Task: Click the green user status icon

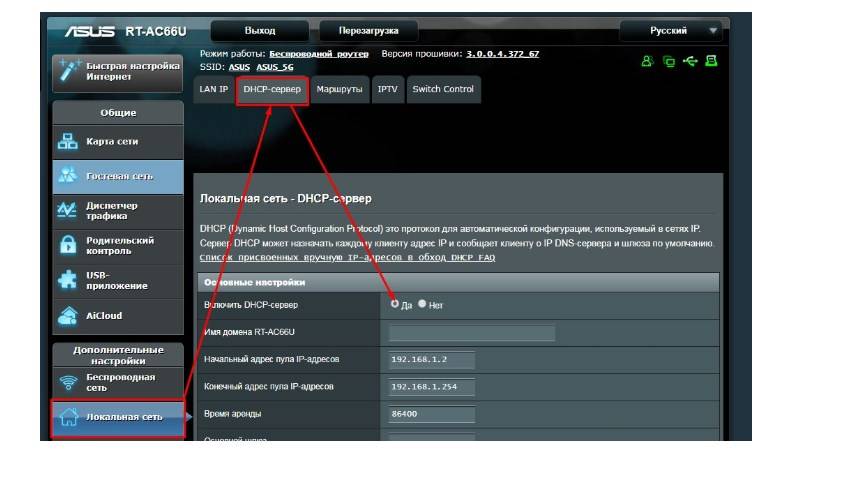Action: click(x=647, y=61)
